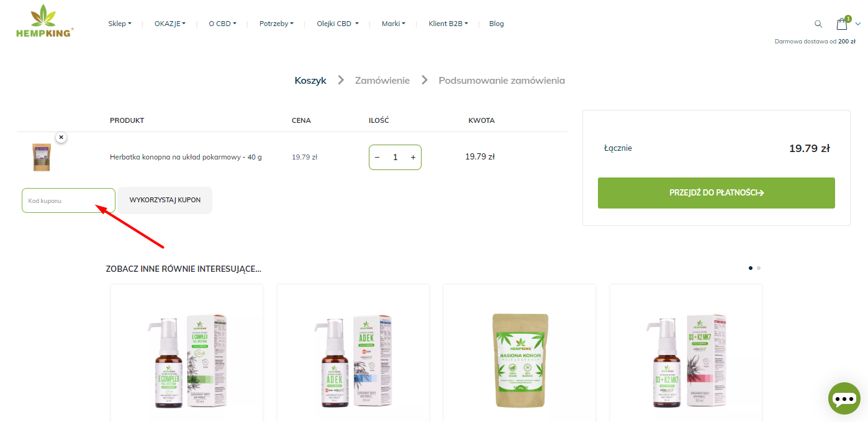This screenshot has width=868, height=422.
Task: Open the Nasiona Konopi product thumbnail
Action: [520, 360]
